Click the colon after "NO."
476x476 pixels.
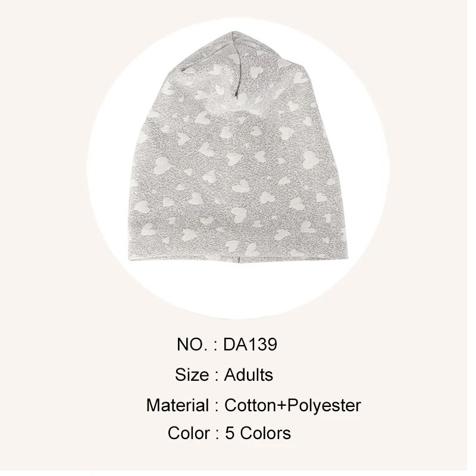coord(216,347)
